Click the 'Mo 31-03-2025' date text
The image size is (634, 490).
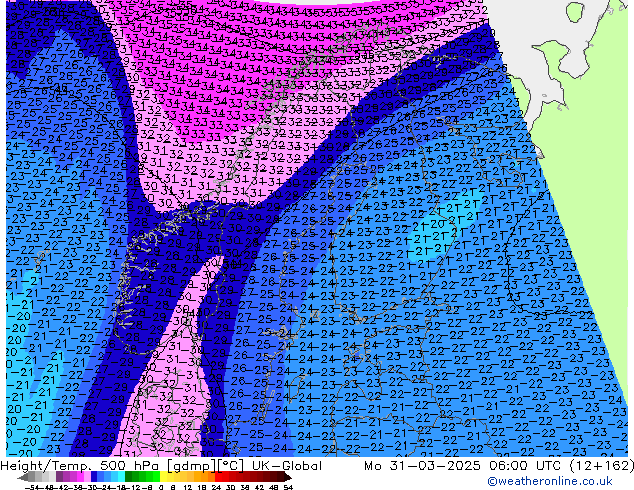click(421, 466)
